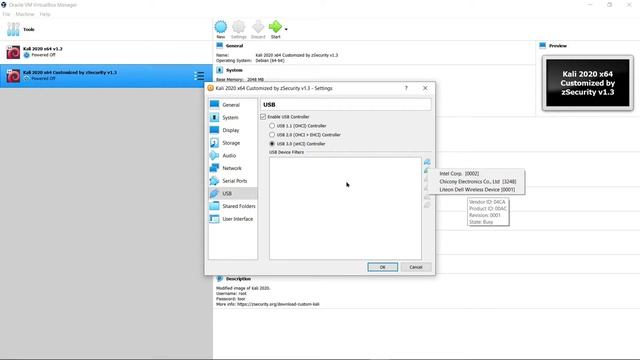
Task: Click the OK button in Settings dialog
Action: tap(382, 267)
